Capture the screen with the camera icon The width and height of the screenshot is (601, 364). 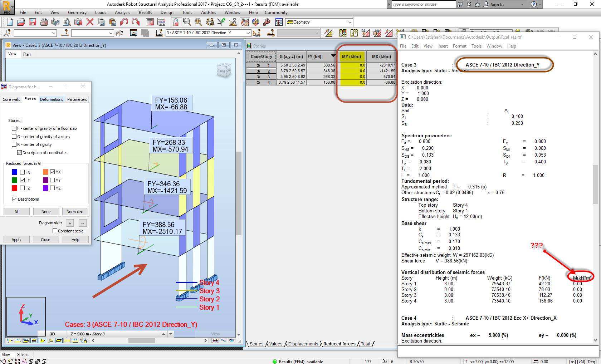78,22
